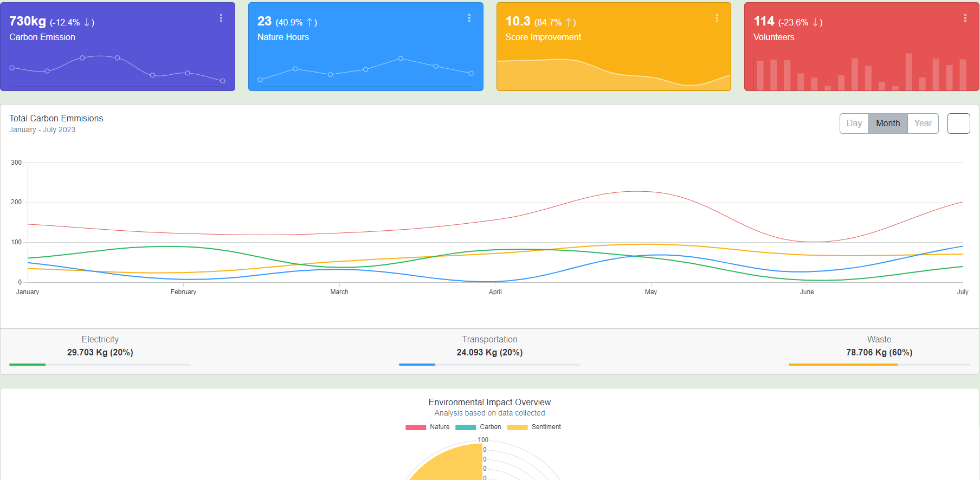The width and height of the screenshot is (980, 480).
Task: Click the Volunteers bar chart
Action: pos(861,72)
